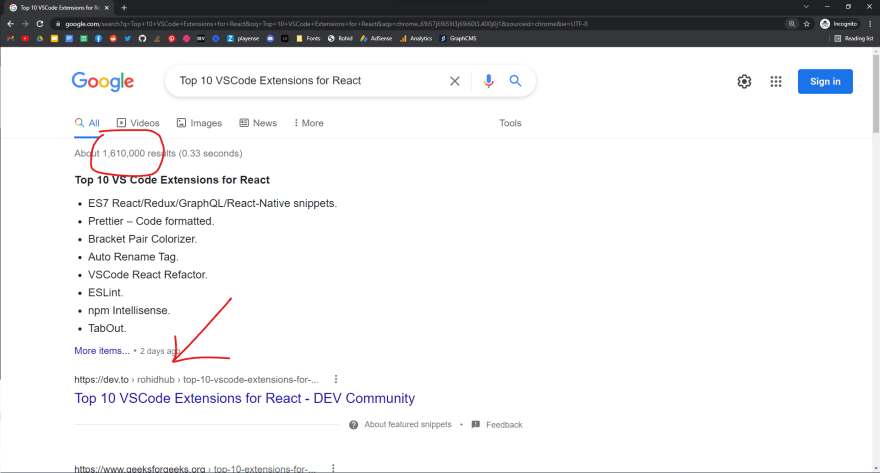Switch to the Images tab

pyautogui.click(x=199, y=123)
